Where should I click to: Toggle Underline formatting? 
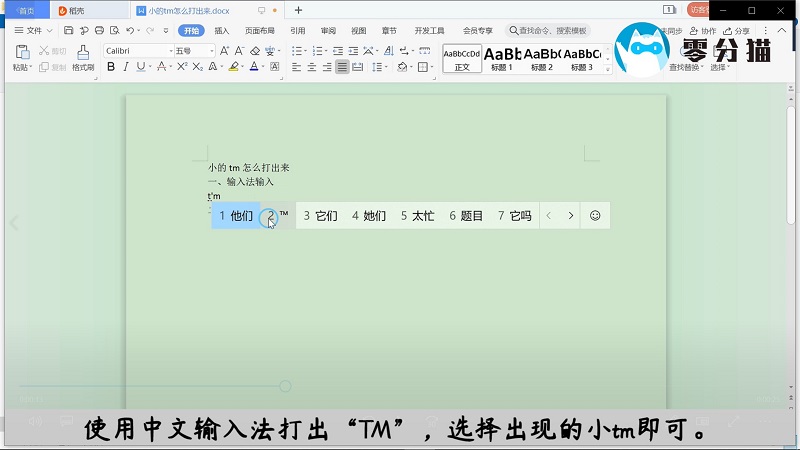(140, 66)
